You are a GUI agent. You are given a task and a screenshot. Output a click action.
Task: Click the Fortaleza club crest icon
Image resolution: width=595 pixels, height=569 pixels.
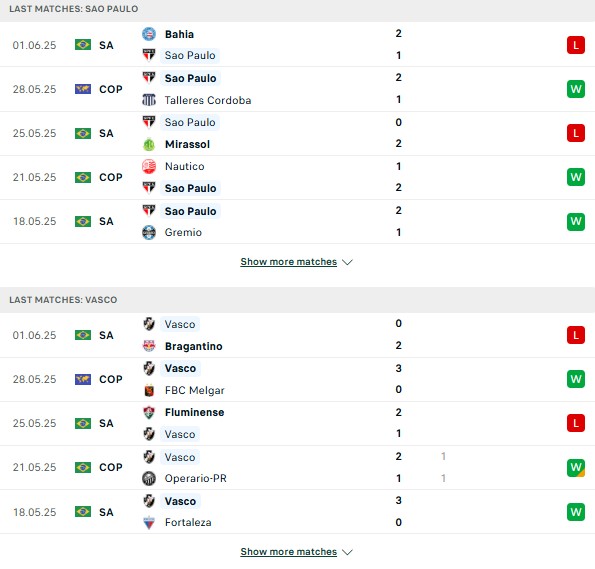149,522
